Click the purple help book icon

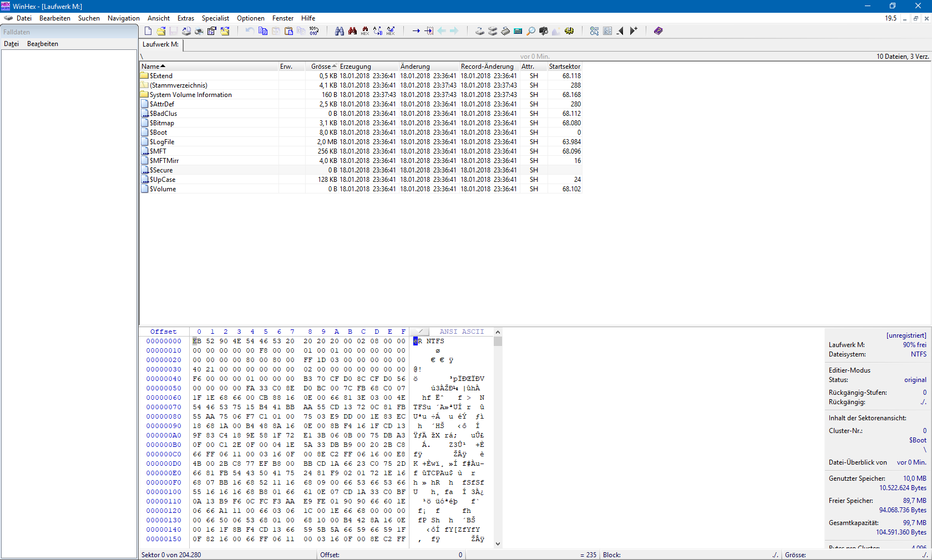[659, 31]
